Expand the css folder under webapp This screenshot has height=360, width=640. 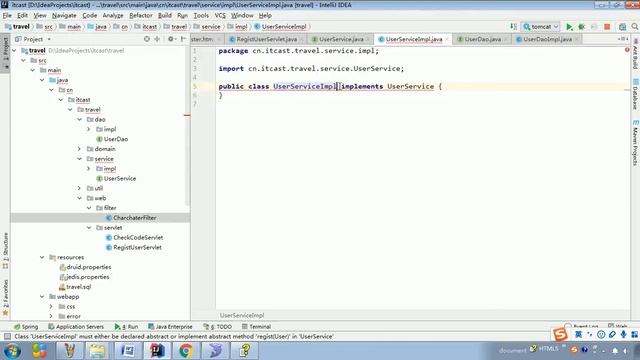[51, 307]
